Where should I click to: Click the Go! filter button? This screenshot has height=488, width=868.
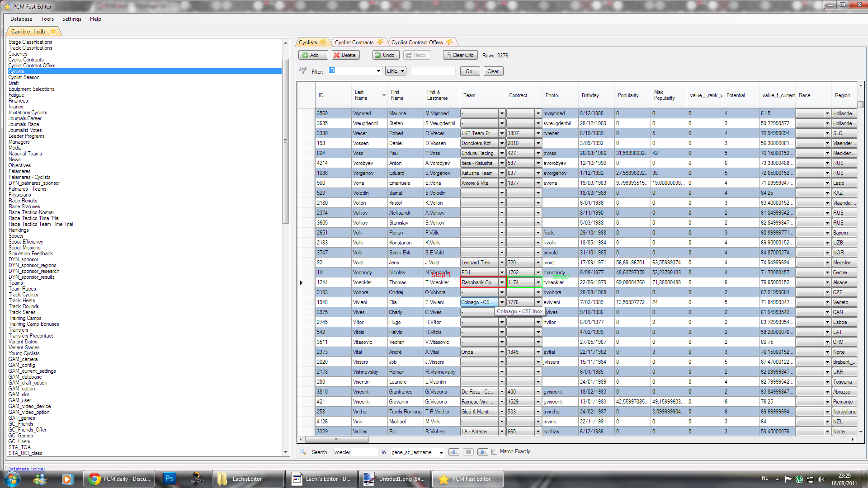(x=470, y=71)
